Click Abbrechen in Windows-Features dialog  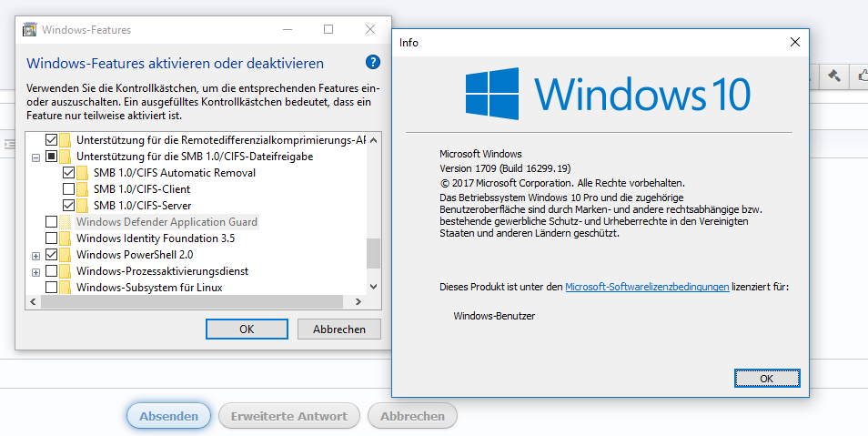coord(339,330)
